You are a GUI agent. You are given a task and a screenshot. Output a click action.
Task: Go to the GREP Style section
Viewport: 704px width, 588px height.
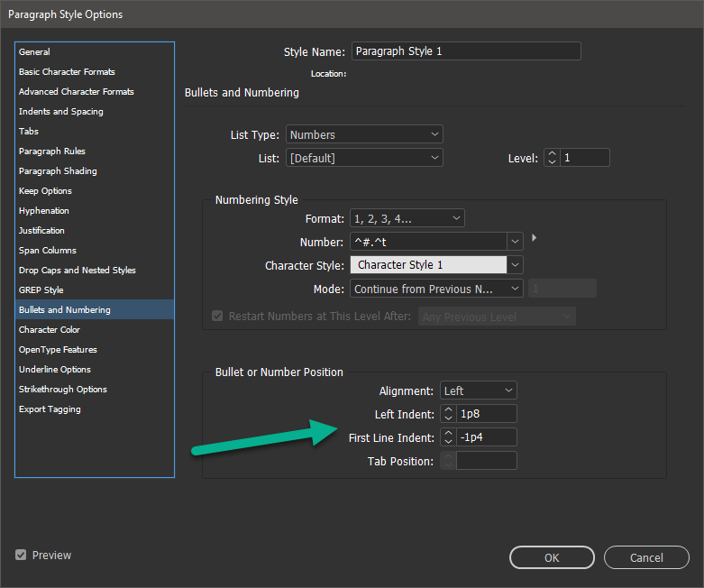pyautogui.click(x=41, y=290)
